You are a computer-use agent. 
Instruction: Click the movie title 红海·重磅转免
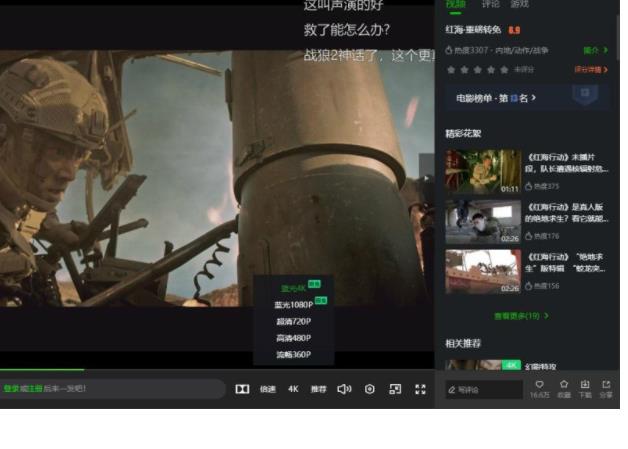coord(473,30)
